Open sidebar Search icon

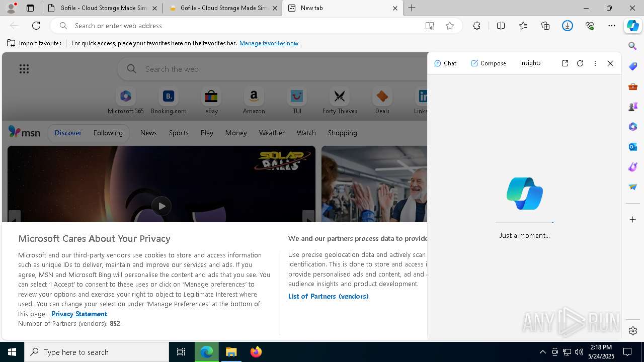[633, 46]
